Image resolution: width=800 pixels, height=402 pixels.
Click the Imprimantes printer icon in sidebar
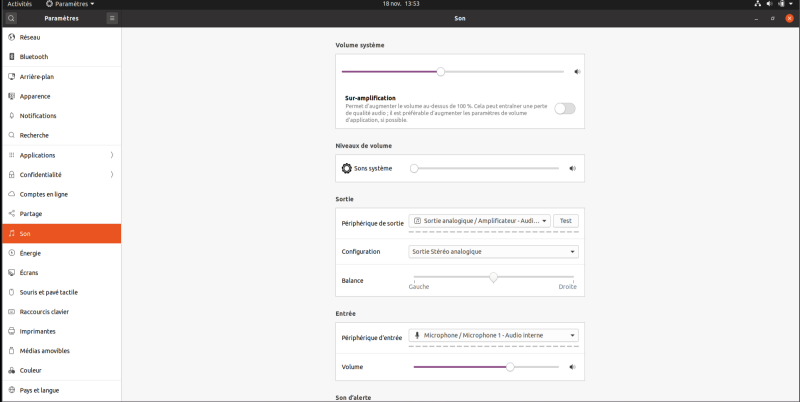(12, 332)
